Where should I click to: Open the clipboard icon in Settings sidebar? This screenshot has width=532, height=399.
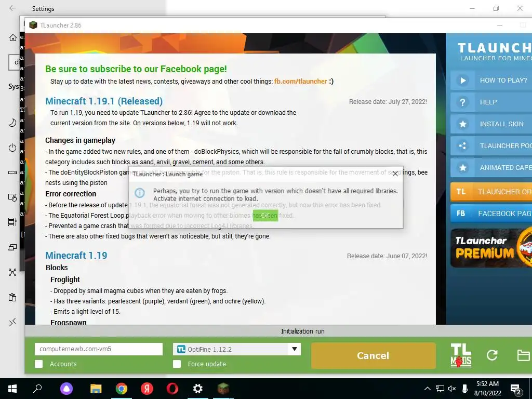coord(12,298)
